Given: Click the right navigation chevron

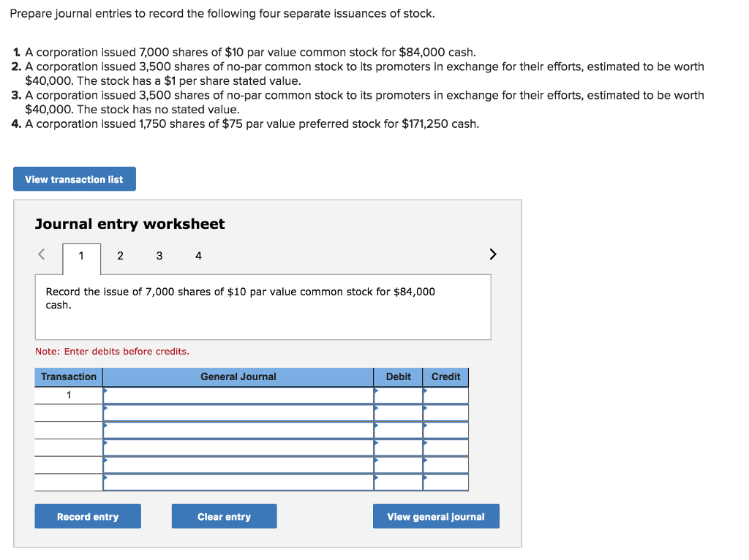Looking at the screenshot, I should [492, 254].
